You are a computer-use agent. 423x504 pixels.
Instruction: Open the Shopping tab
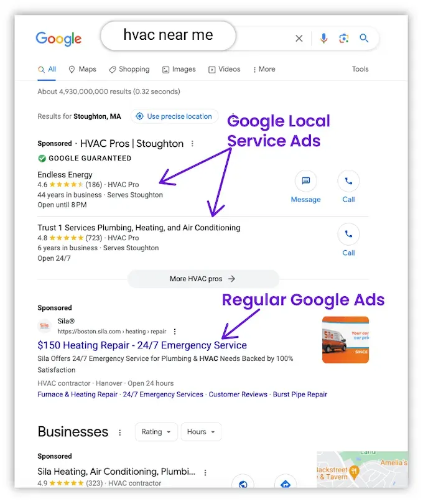point(129,69)
